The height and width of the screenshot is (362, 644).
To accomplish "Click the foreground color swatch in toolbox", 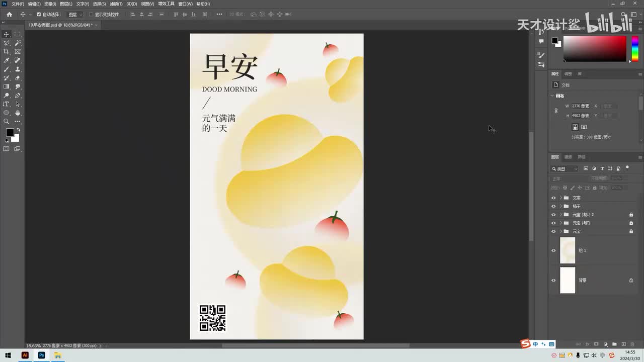I will (x=10, y=132).
